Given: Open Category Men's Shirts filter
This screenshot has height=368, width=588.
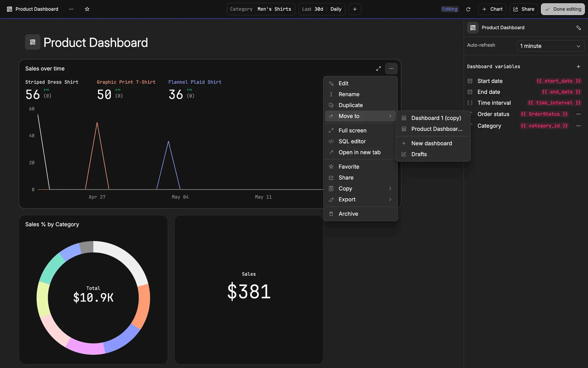Looking at the screenshot, I should tap(261, 9).
